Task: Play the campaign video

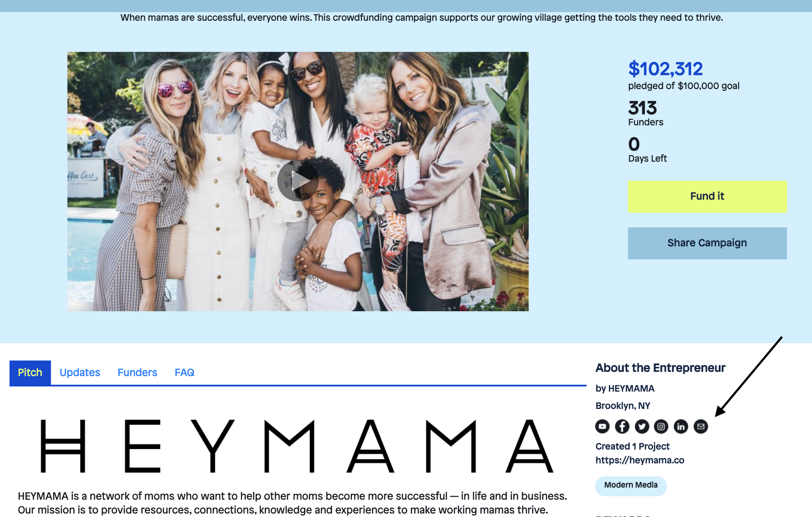Action: (x=298, y=181)
